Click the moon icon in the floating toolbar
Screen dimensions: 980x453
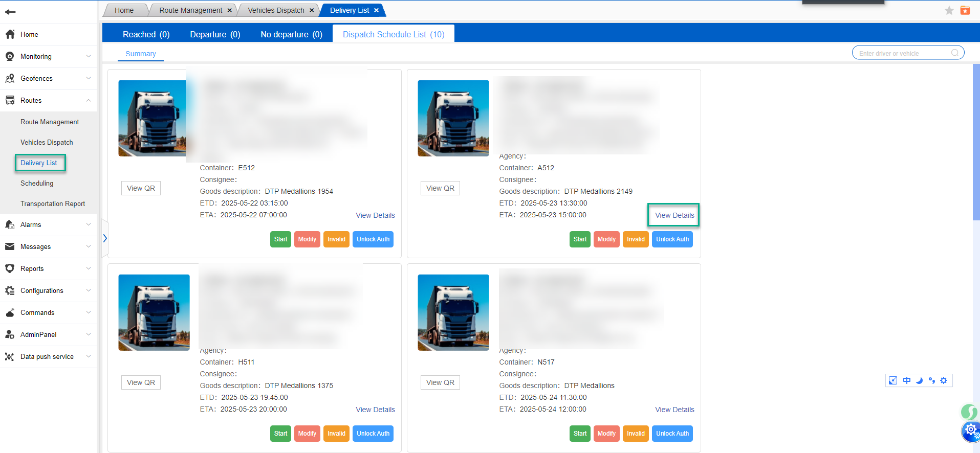[919, 380]
